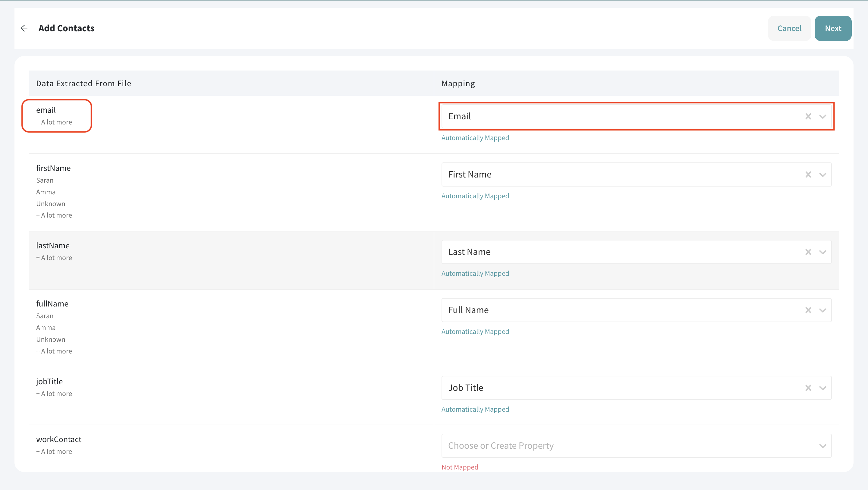
Task: Expand the Job Title dropdown chevron
Action: (822, 388)
